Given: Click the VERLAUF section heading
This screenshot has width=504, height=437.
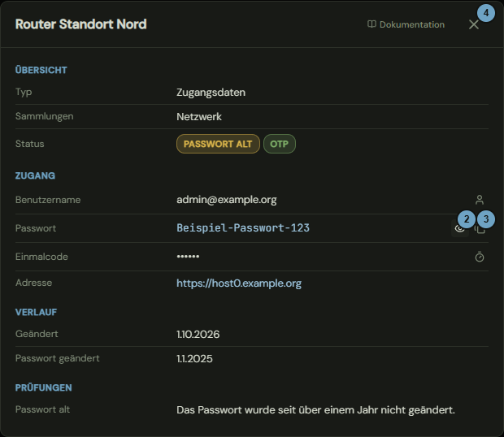Looking at the screenshot, I should click(x=36, y=312).
